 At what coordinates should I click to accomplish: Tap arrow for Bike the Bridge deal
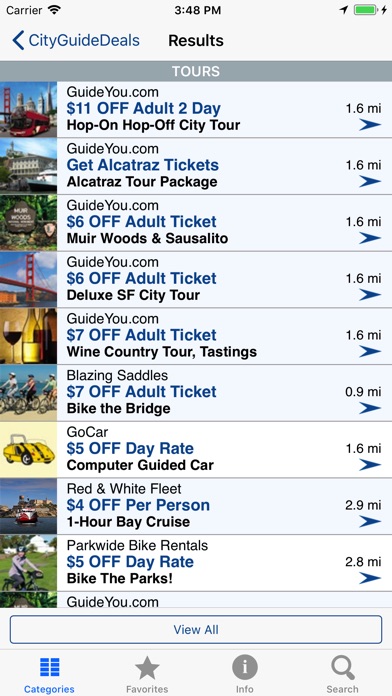coord(370,408)
